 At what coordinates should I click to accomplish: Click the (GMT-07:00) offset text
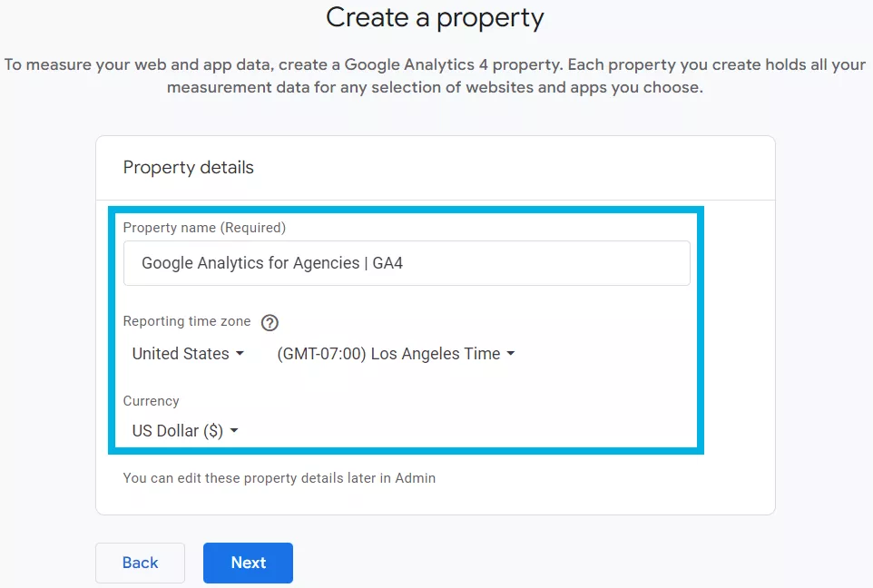click(x=321, y=354)
